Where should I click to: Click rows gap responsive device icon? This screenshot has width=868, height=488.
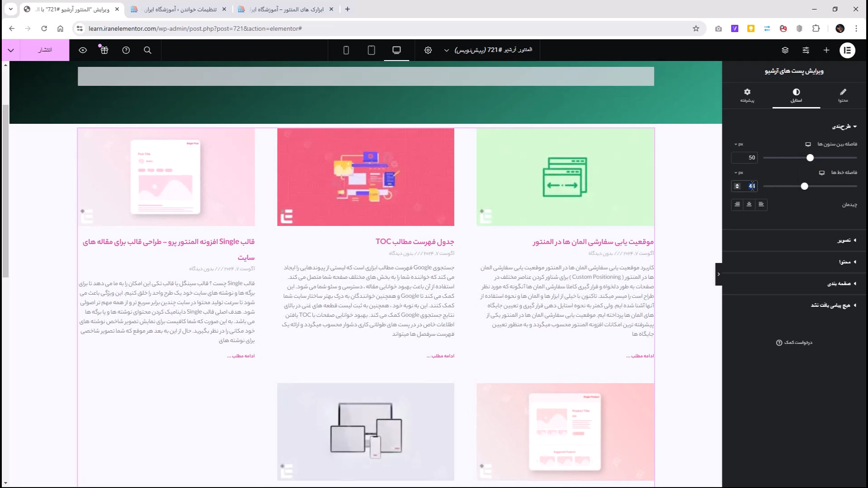[822, 173]
